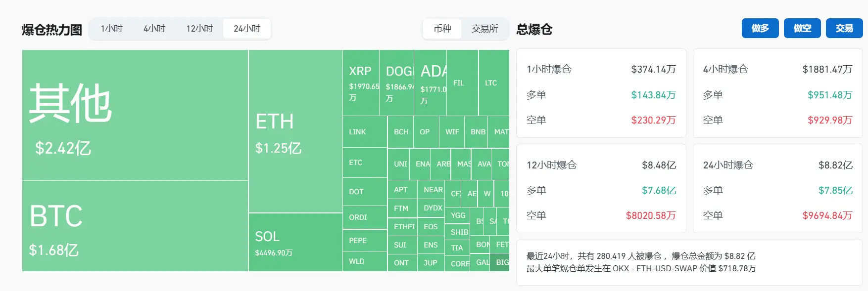
Task: Select the PEPE tile
Action: pos(365,241)
